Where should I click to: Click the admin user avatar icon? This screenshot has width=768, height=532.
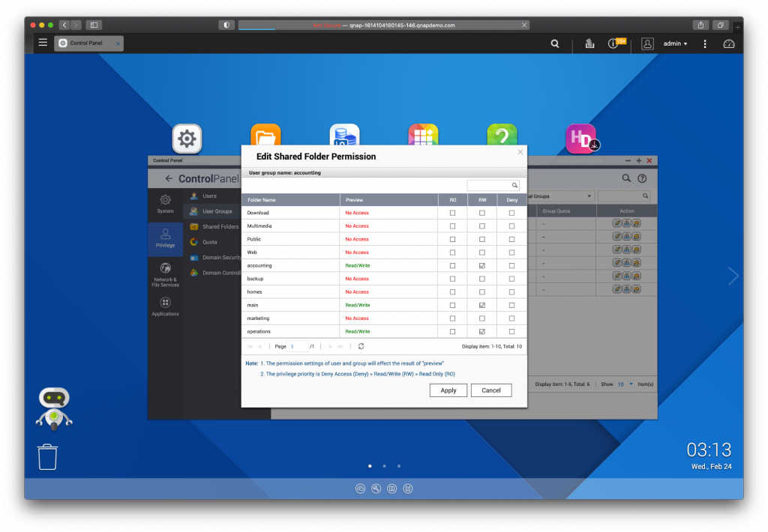tap(647, 43)
